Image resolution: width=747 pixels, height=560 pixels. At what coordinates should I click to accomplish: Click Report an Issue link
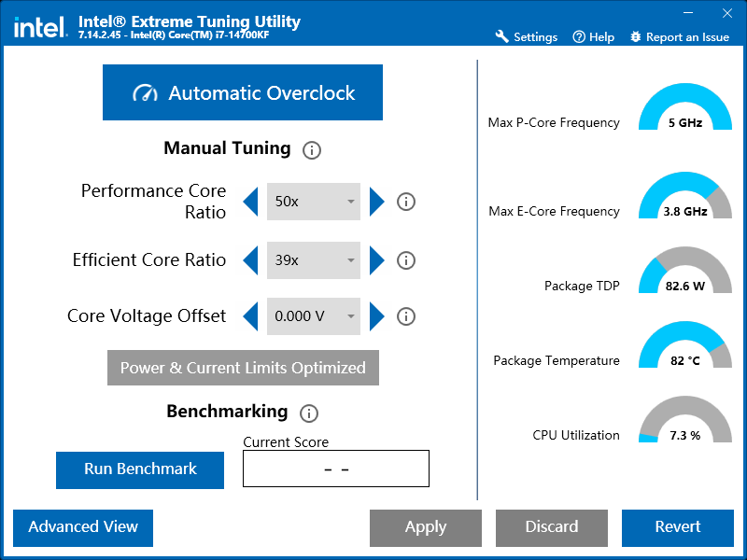(x=680, y=37)
